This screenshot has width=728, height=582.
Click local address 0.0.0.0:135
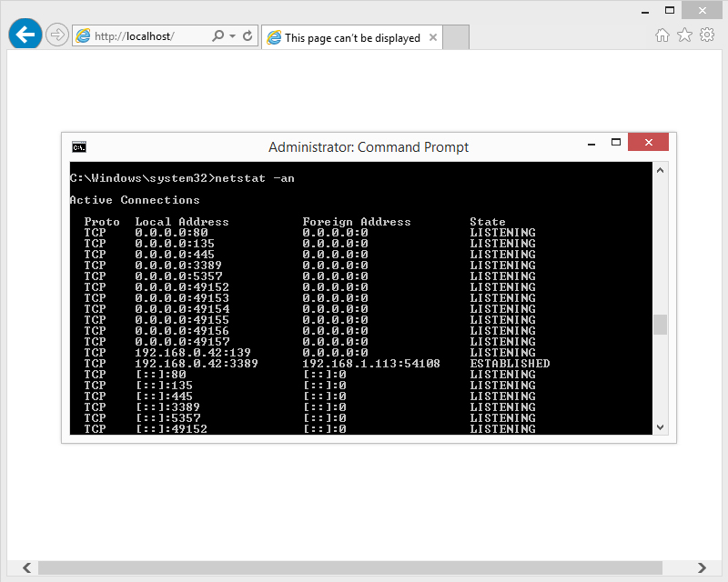tap(175, 244)
